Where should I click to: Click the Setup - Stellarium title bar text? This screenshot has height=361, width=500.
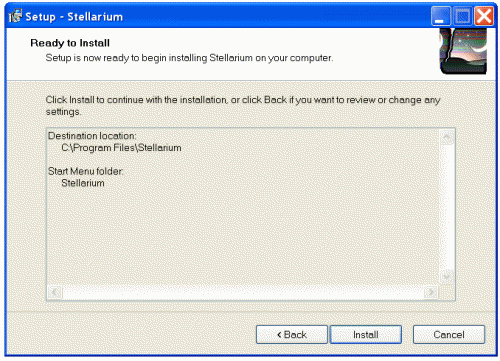[74, 17]
